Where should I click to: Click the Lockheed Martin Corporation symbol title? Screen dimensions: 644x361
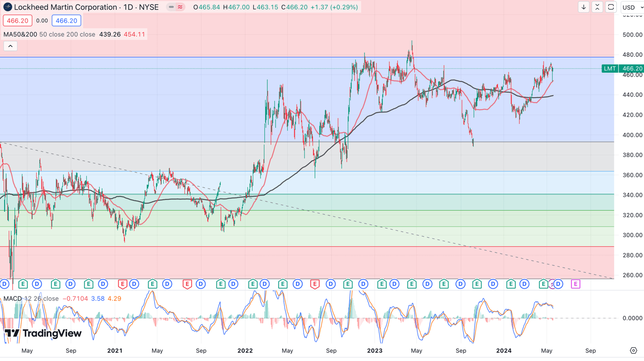66,7
